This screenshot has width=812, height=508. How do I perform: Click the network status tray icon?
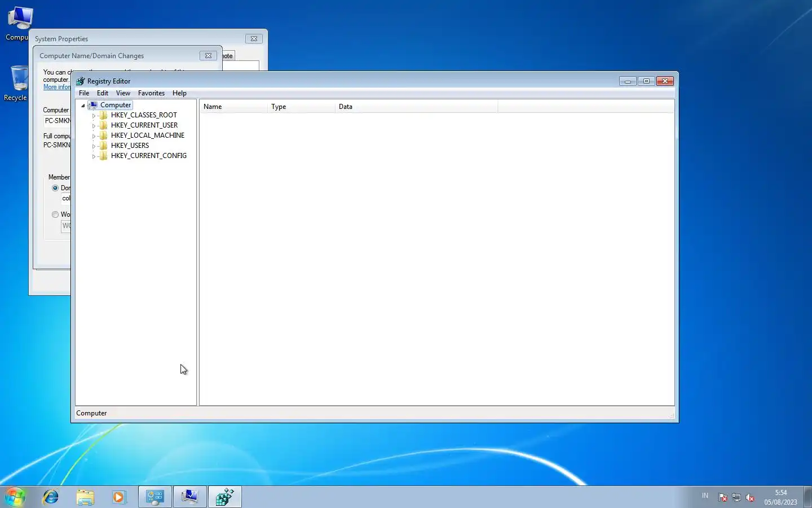point(736,497)
